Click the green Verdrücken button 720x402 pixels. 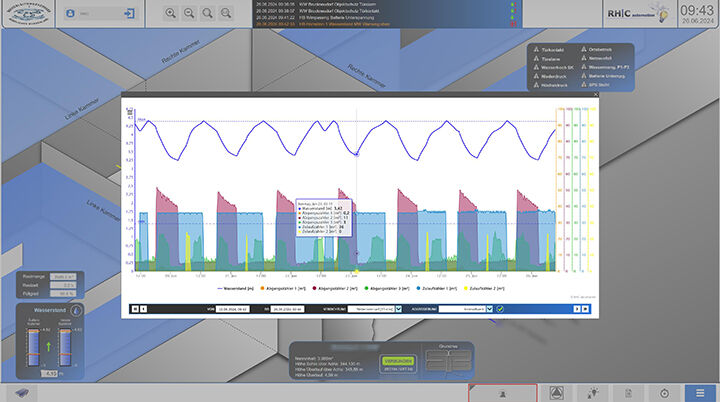click(398, 361)
